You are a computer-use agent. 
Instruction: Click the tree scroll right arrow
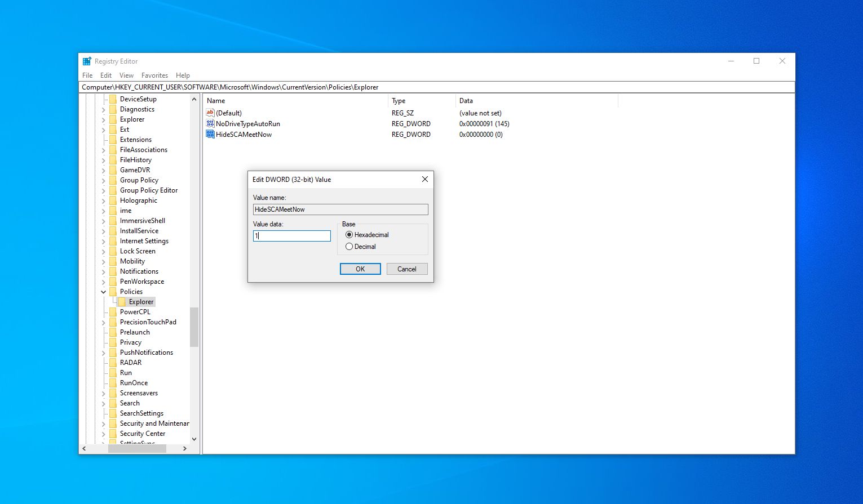[x=184, y=449]
